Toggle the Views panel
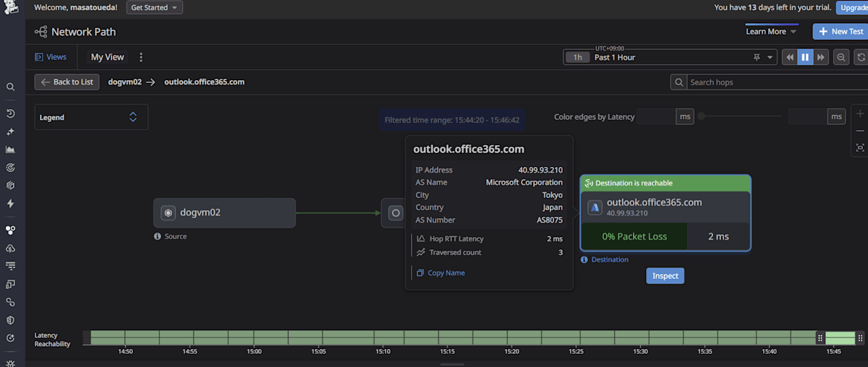Image resolution: width=868 pixels, height=367 pixels. [x=51, y=57]
